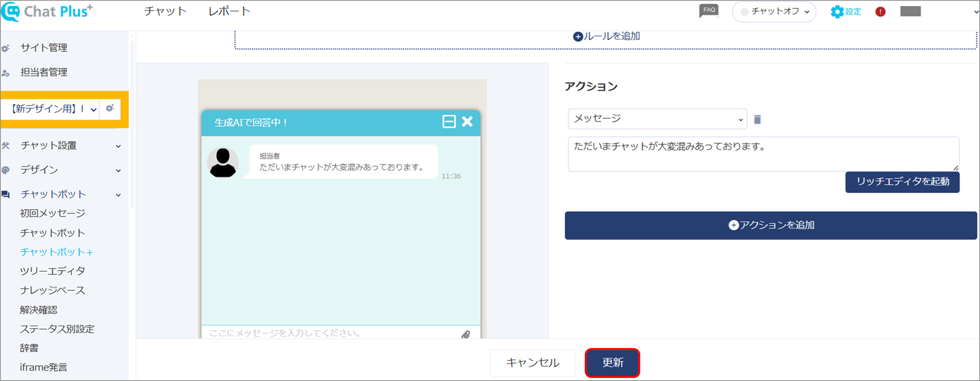The image size is (980, 381).
Task: Open 解決確認 from the sidebar
Action: coord(39,310)
